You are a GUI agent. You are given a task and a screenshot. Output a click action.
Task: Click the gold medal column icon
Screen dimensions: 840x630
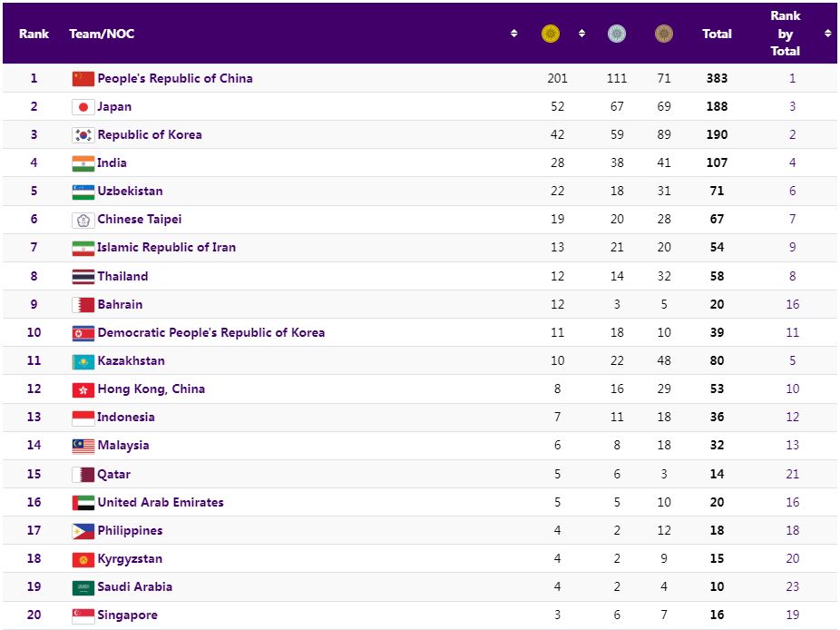pos(551,34)
